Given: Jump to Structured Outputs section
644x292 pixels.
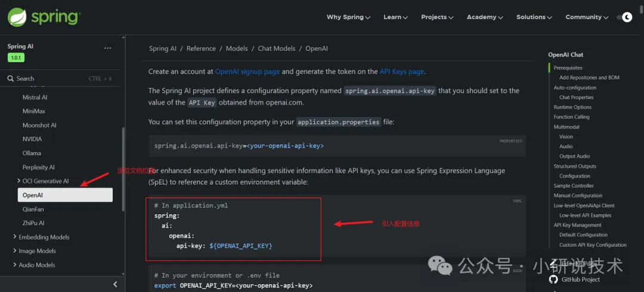Looking at the screenshot, I should tap(575, 166).
